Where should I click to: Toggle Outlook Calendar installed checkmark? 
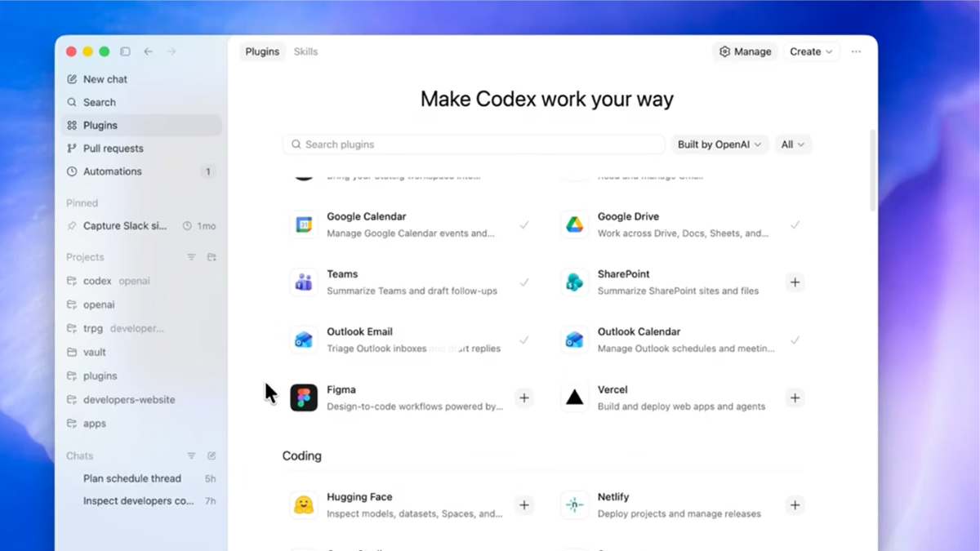[795, 340]
